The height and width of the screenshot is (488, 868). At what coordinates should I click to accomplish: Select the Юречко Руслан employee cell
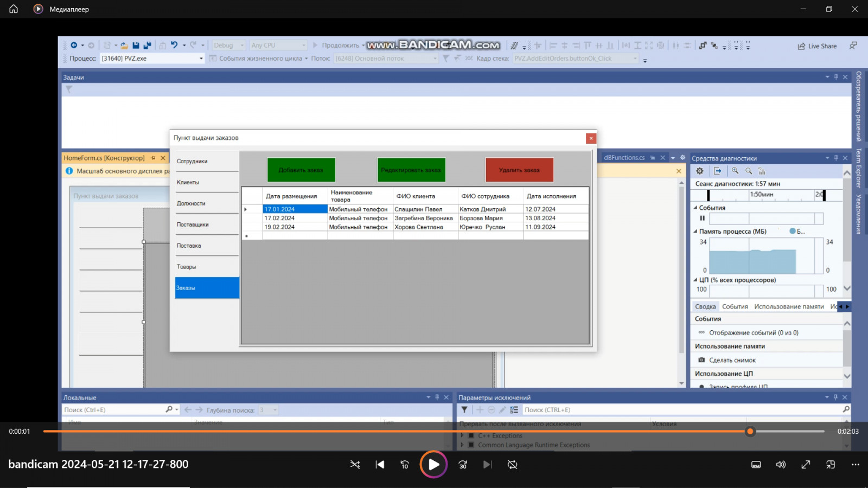[x=490, y=227]
